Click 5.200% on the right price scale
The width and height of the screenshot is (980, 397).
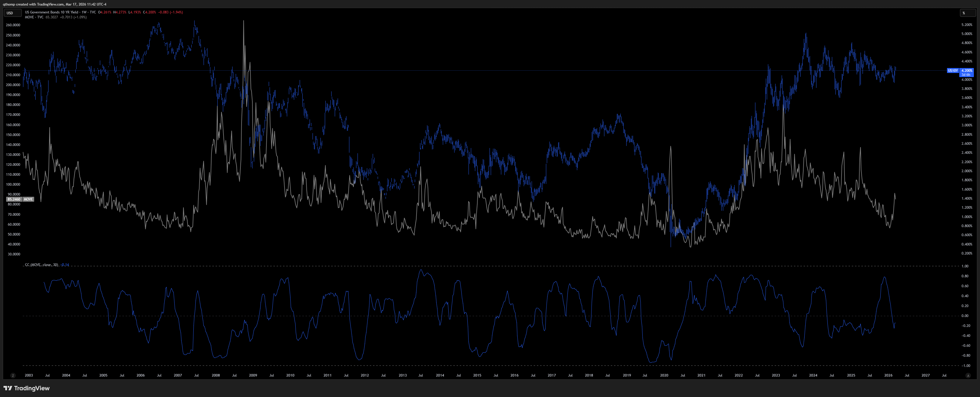click(x=967, y=25)
